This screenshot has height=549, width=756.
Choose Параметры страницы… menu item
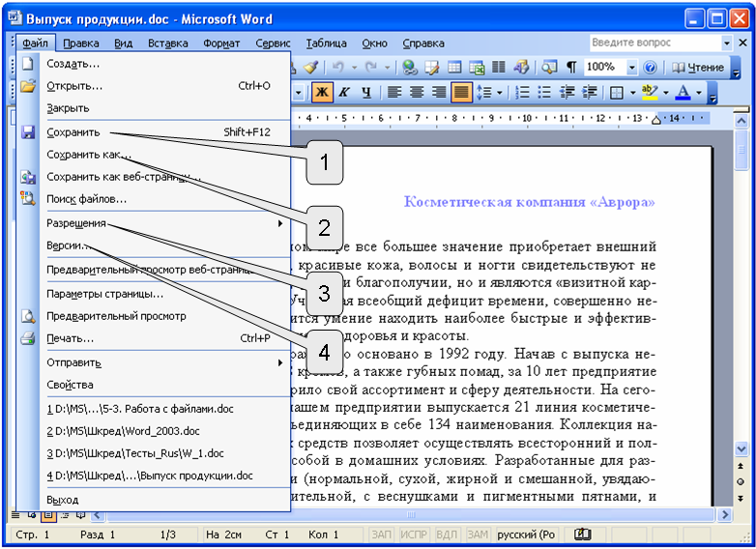(154, 294)
